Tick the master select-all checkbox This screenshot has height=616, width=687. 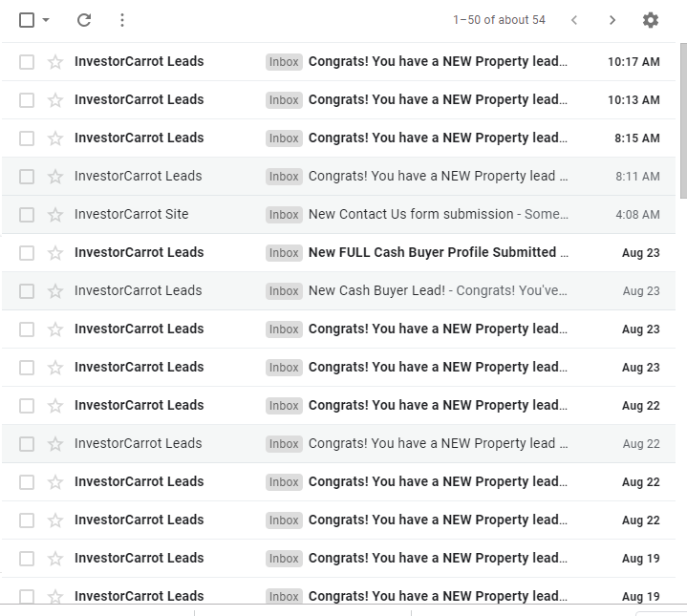tap(27, 20)
